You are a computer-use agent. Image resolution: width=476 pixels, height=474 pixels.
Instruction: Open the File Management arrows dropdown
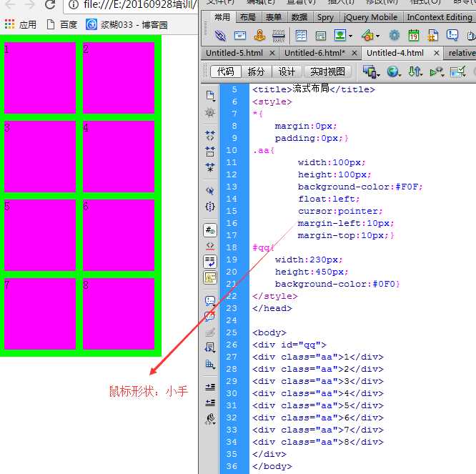(x=415, y=71)
